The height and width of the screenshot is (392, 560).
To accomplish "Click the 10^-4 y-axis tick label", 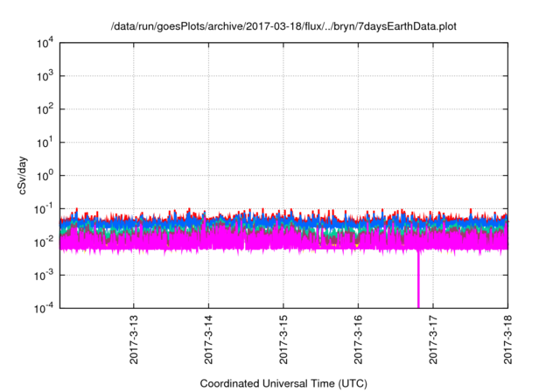I will [x=44, y=308].
